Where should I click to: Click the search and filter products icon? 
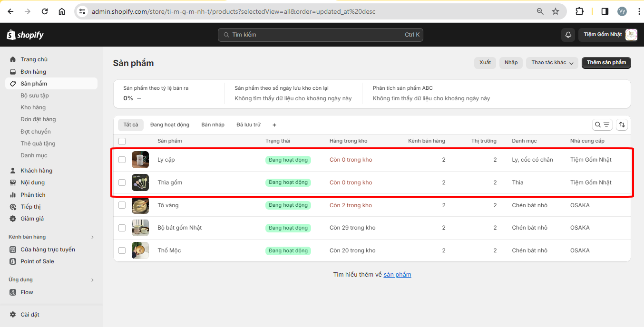click(602, 125)
